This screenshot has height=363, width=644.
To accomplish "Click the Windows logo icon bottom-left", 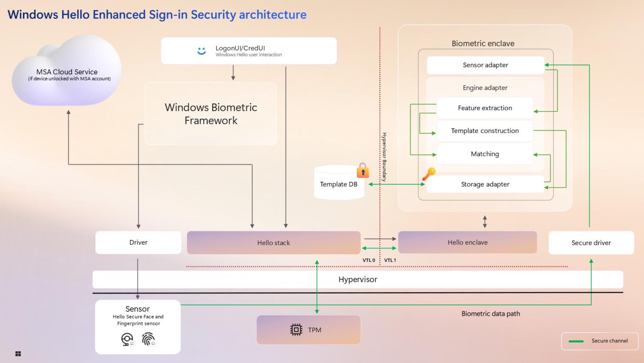I will pos(18,354).
